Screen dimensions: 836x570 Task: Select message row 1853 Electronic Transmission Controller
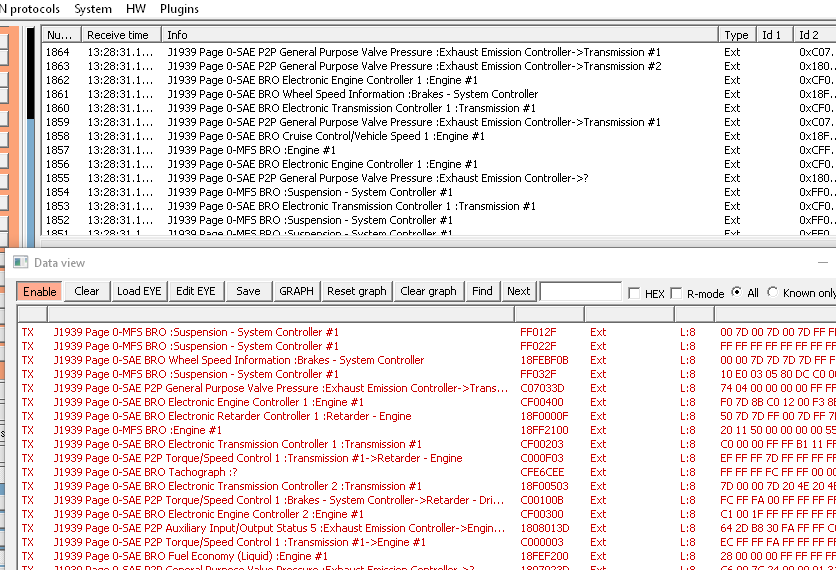point(439,206)
